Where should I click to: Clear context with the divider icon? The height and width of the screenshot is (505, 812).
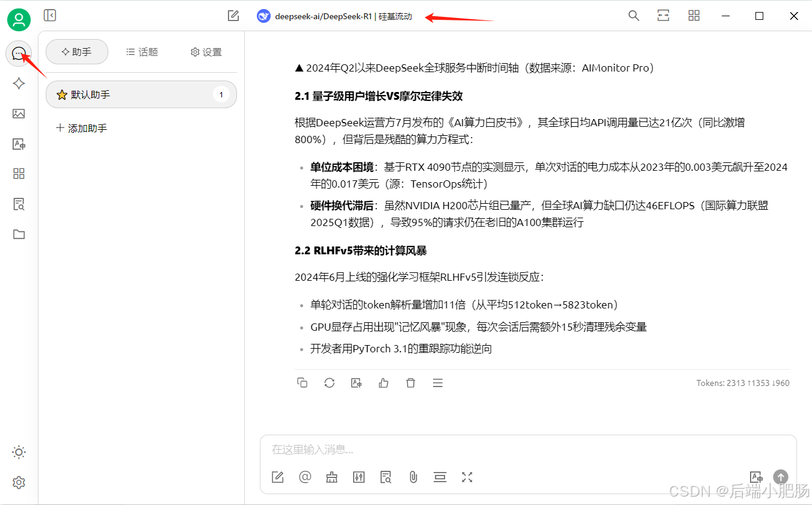coord(440,477)
